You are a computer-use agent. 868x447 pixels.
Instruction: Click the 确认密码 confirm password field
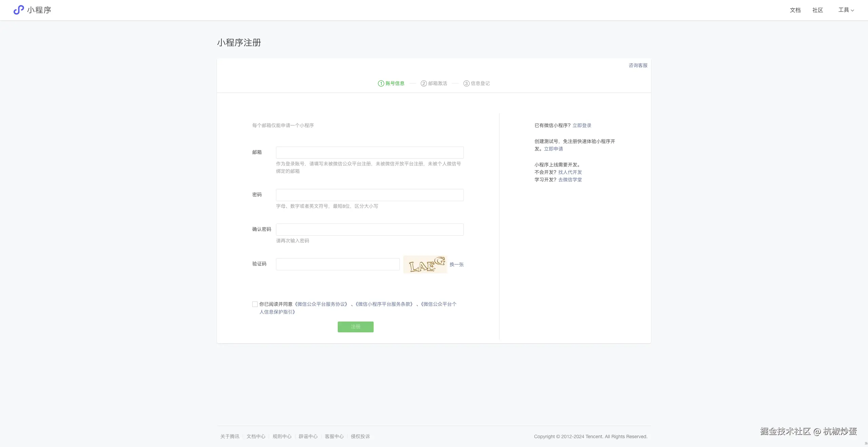pos(370,230)
